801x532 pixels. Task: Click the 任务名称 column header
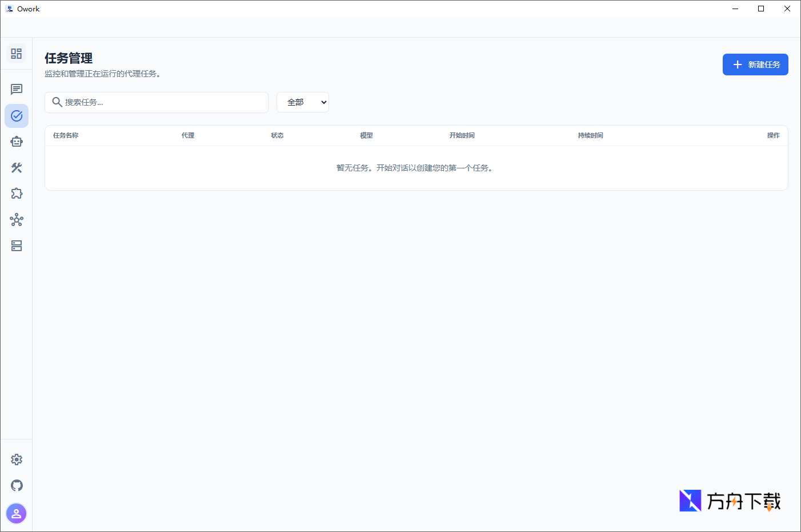(66, 136)
